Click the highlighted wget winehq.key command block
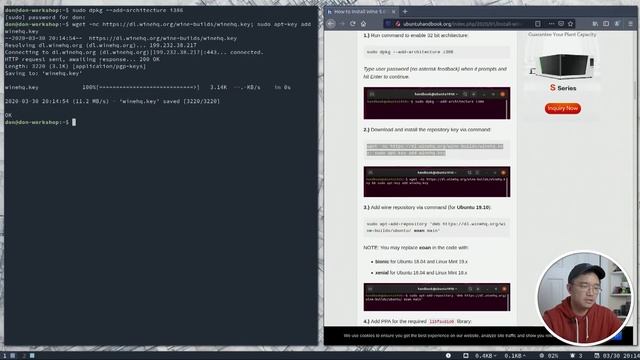This screenshot has height=360, width=640. pyautogui.click(x=437, y=150)
